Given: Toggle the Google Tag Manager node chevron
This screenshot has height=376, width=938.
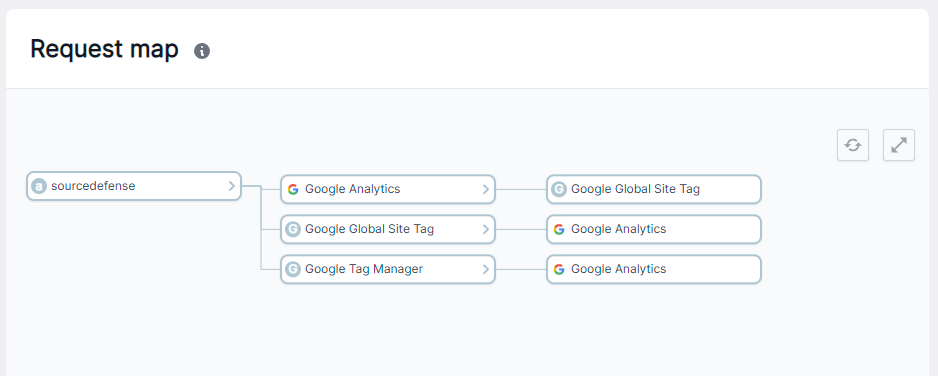Looking at the screenshot, I should (x=486, y=270).
